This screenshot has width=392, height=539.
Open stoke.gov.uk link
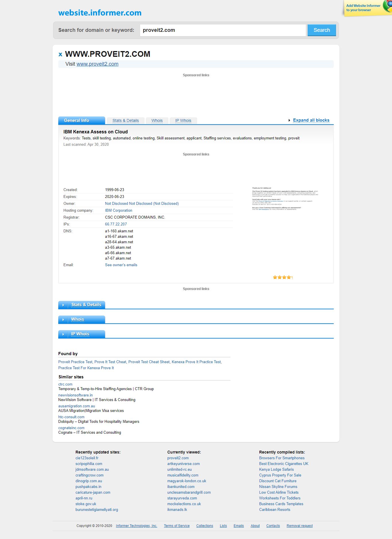[86, 504]
